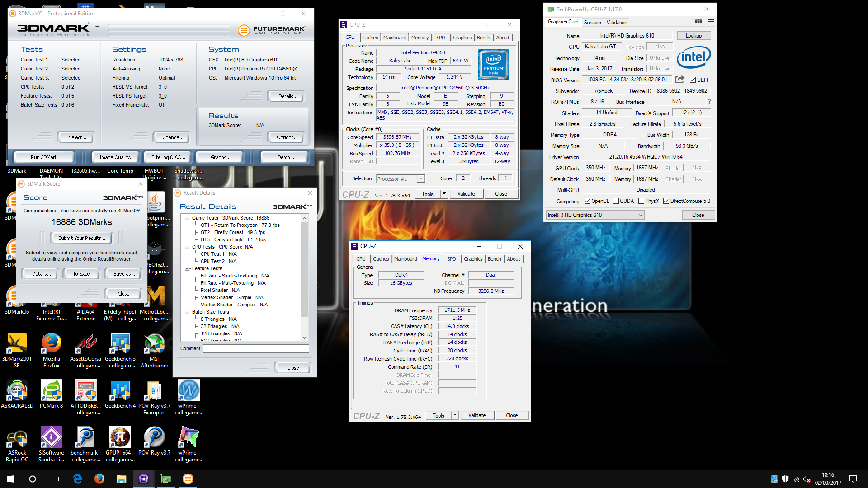Open the MSI Afterburner desktop shortcut

point(155,351)
